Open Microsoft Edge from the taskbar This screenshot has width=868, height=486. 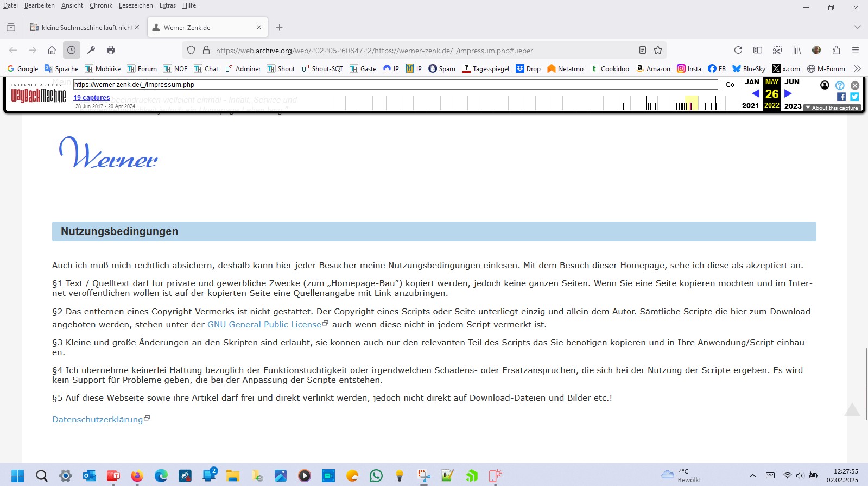click(x=161, y=476)
